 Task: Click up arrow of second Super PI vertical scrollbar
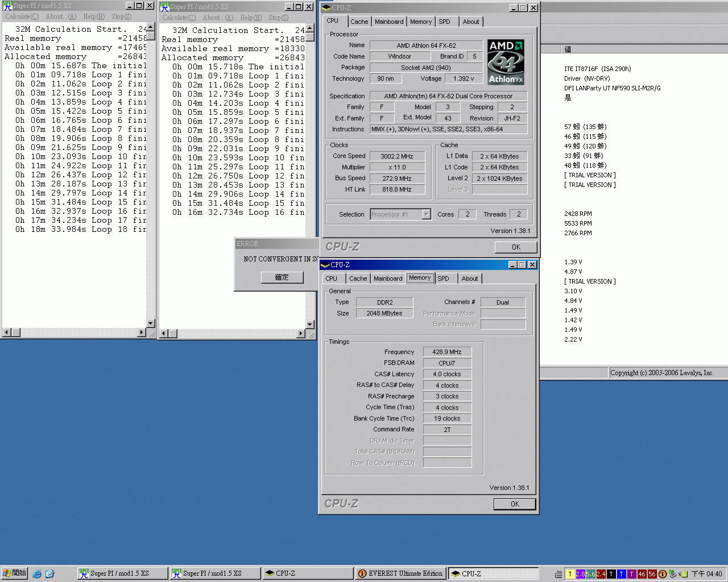[x=310, y=28]
